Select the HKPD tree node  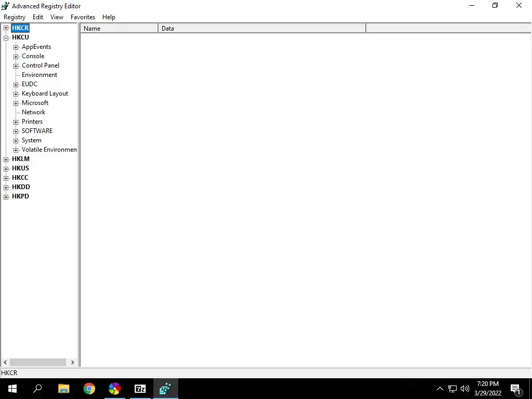(x=20, y=196)
